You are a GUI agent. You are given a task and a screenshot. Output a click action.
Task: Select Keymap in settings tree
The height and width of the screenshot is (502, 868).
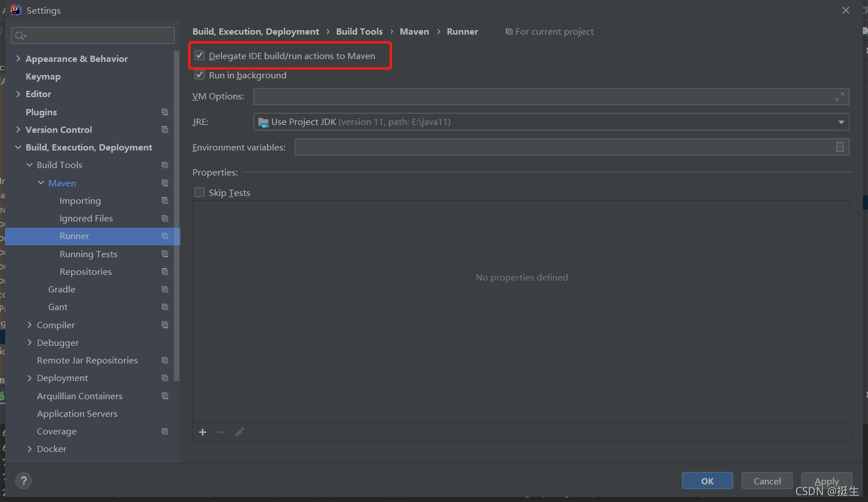tap(43, 76)
